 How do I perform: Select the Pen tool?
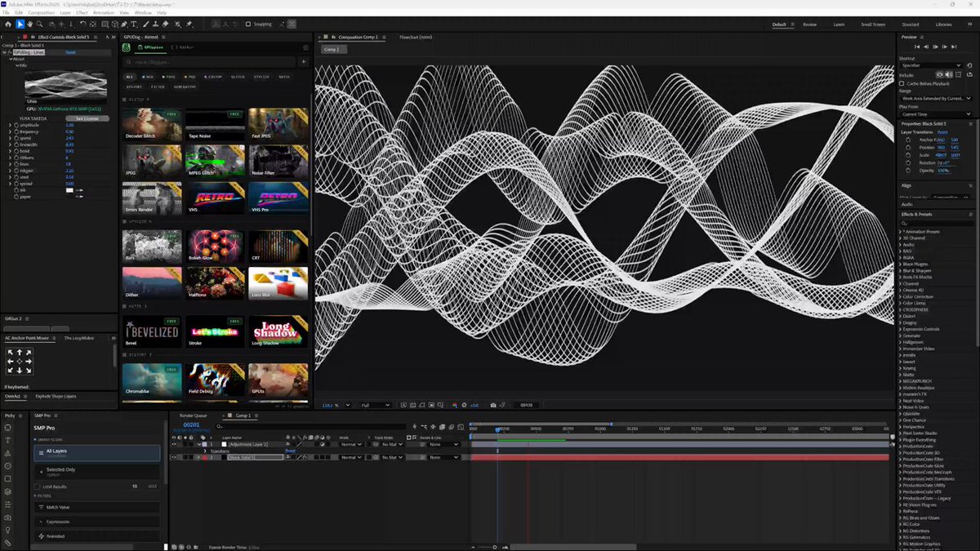pos(123,24)
